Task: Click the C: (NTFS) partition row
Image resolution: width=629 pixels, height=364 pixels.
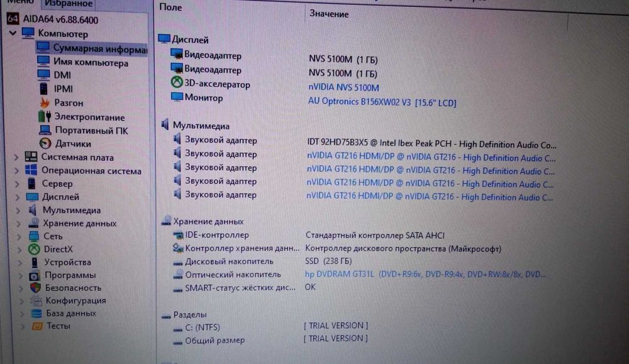Action: 203,328
